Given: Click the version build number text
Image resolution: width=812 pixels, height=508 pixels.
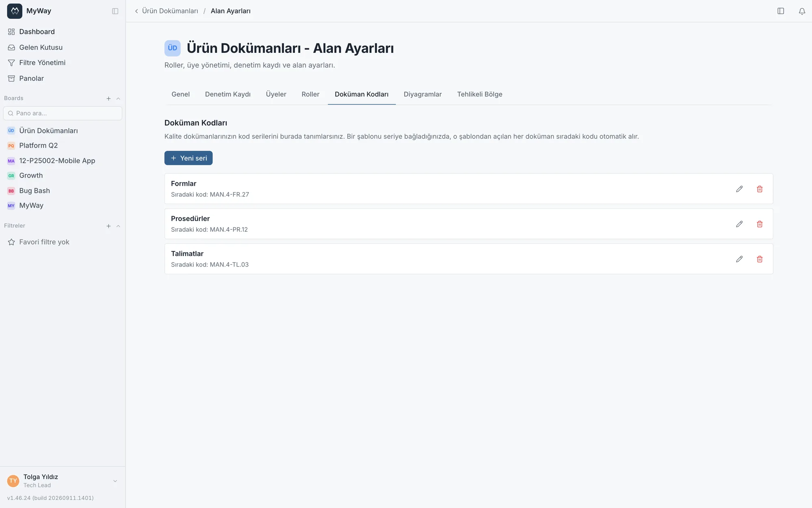Looking at the screenshot, I should (x=50, y=498).
